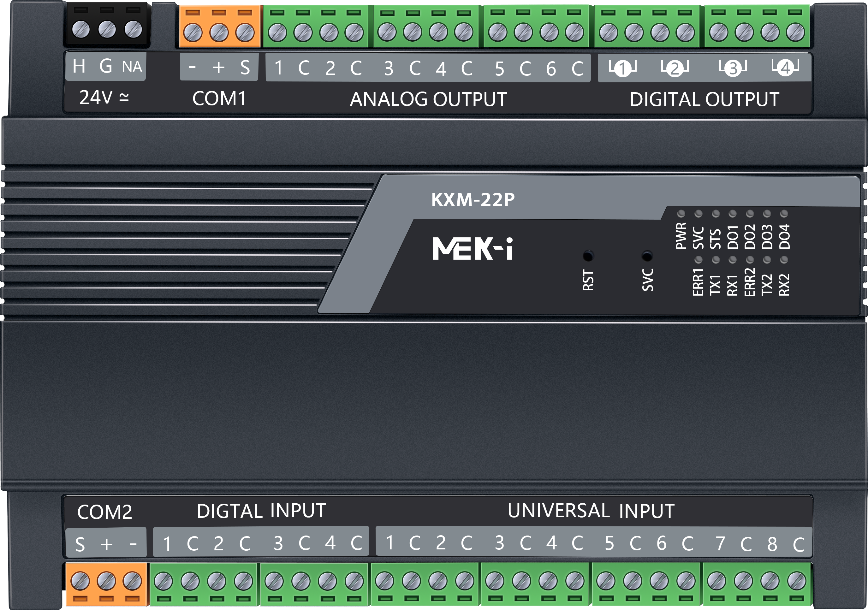The image size is (868, 610).
Task: Click the LED above the PWR label
Action: 681,214
